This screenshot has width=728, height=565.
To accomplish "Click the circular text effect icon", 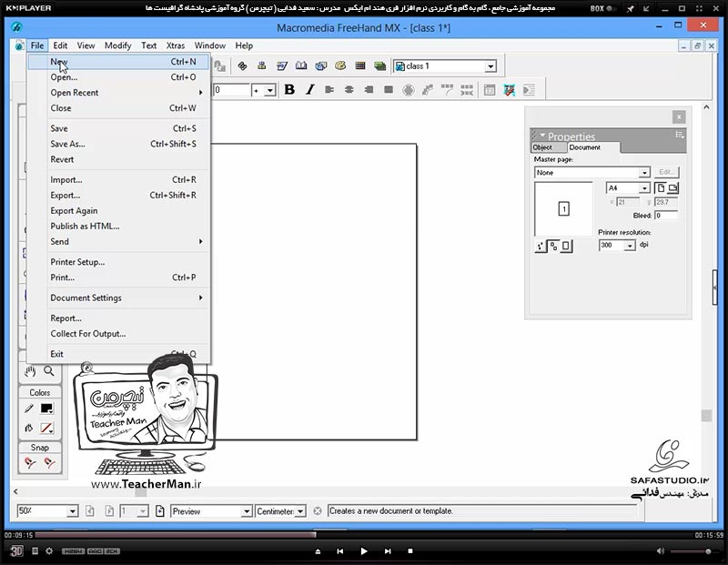I will [408, 89].
